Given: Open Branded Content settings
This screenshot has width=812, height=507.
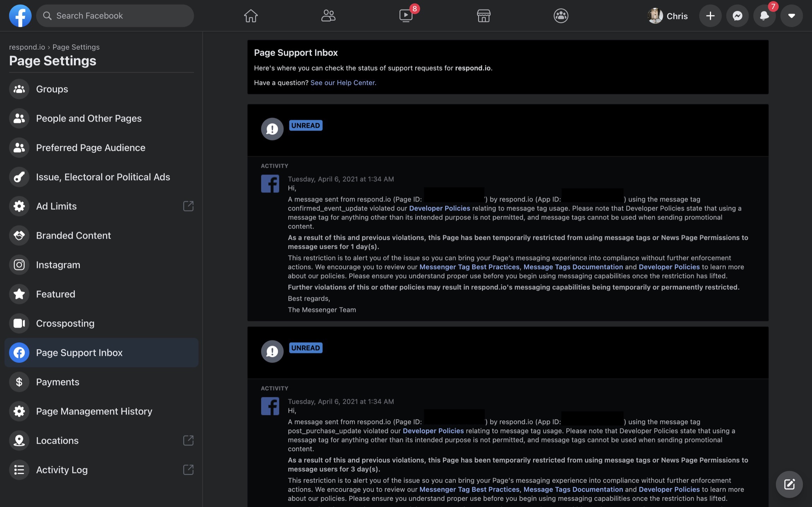Looking at the screenshot, I should 102,235.
